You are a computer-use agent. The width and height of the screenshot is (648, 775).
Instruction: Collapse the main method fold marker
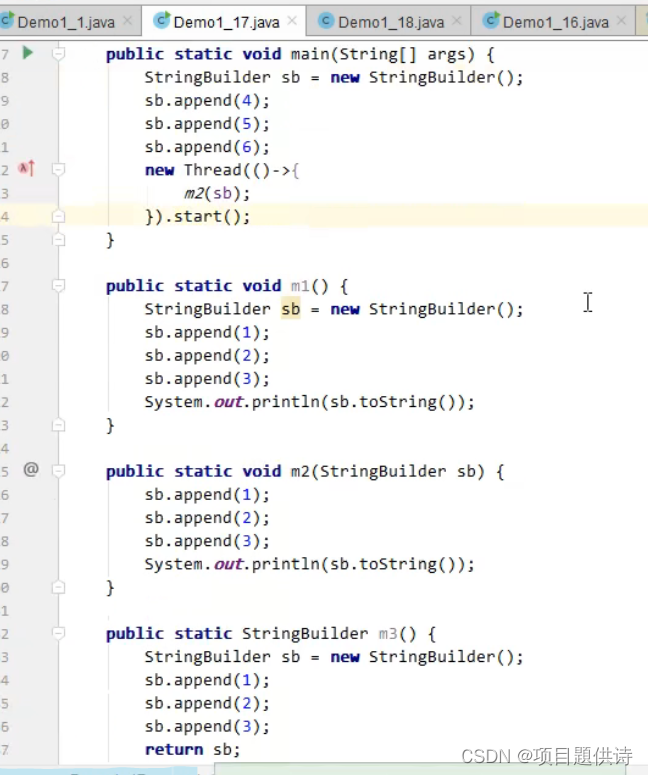(58, 53)
